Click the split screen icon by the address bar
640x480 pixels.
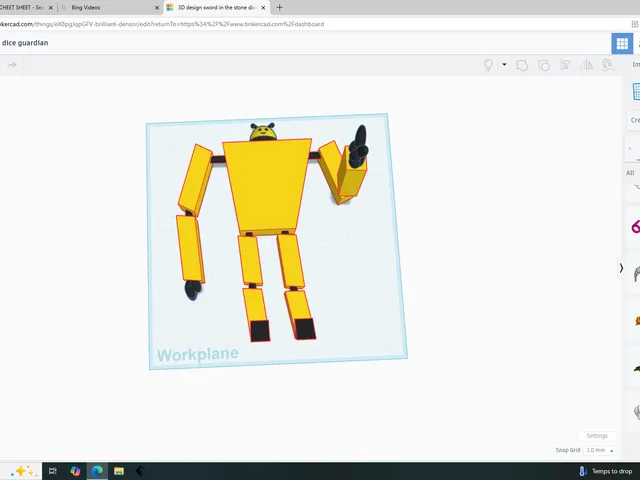pos(635,24)
